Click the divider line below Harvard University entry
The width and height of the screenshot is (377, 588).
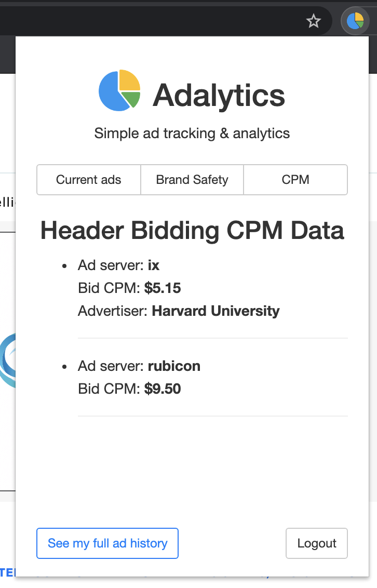212,338
